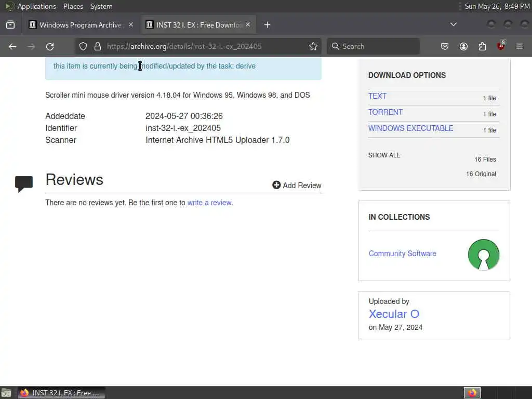Click the DOWNLOAD OPTIONS heading
532x399 pixels.
(x=407, y=75)
